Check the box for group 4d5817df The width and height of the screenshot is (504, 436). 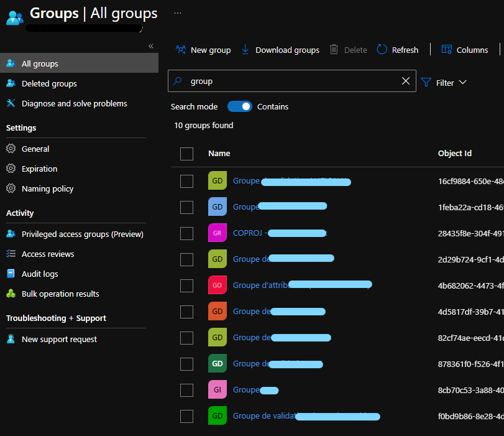(x=187, y=312)
